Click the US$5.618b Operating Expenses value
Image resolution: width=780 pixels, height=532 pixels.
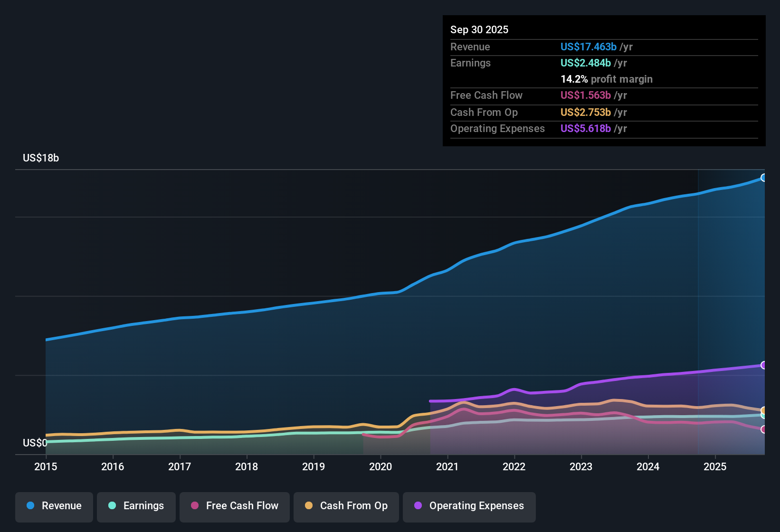[586, 128]
